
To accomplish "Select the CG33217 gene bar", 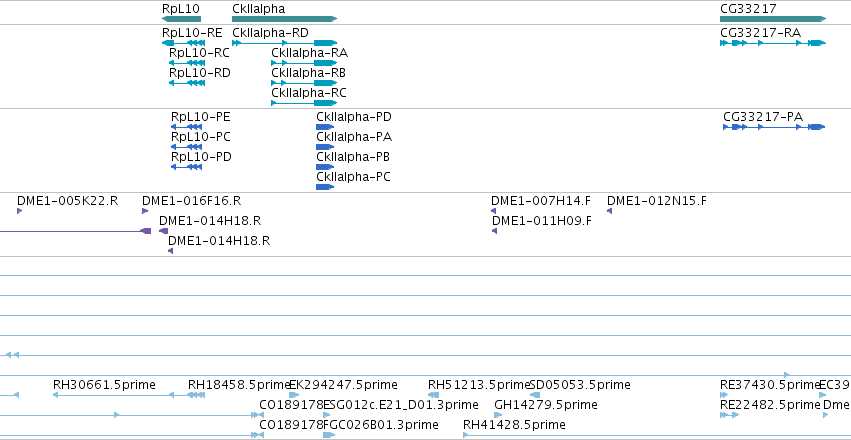I will (x=773, y=19).
